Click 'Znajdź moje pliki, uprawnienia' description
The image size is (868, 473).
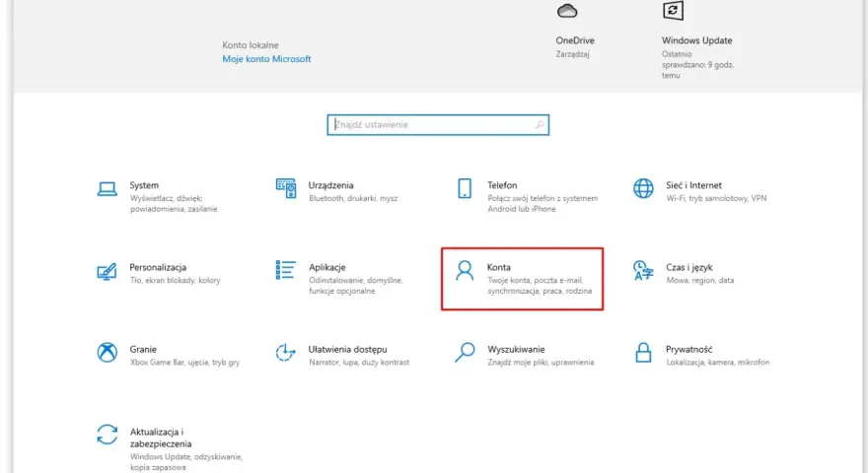[x=541, y=362]
